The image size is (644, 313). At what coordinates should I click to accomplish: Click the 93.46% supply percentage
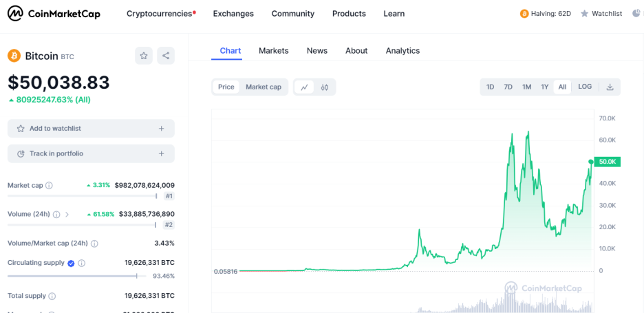click(164, 276)
